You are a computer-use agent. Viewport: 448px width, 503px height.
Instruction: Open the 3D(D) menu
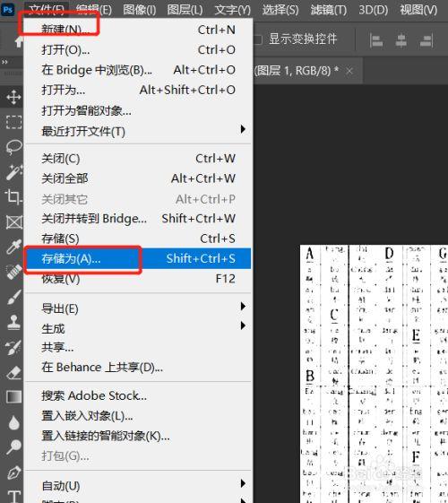pos(373,10)
